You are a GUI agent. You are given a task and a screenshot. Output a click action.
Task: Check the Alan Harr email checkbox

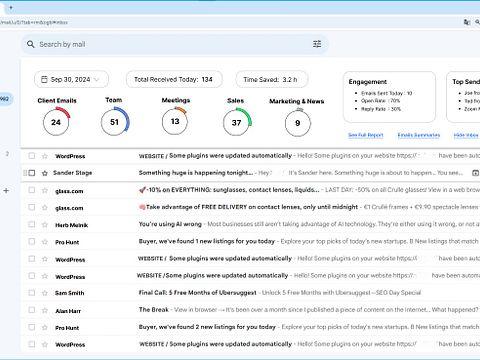(x=32, y=310)
